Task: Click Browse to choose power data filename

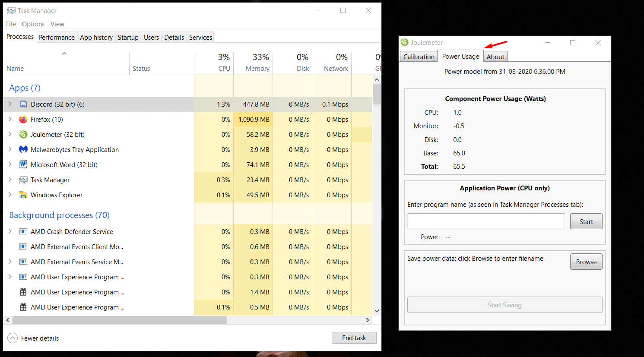Action: (x=586, y=262)
